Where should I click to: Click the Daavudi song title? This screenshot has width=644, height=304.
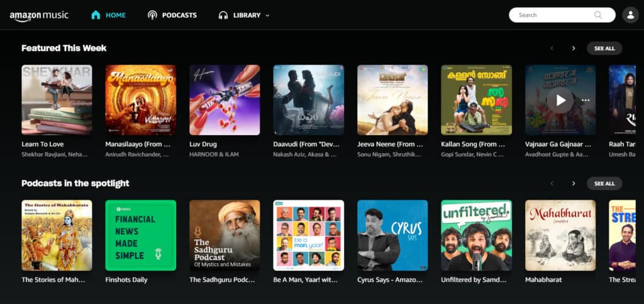coord(305,144)
